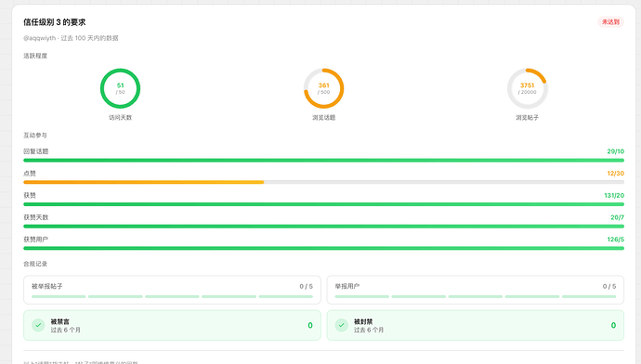Click the 回复话题 progress bar
The height and width of the screenshot is (364, 641).
click(x=324, y=160)
